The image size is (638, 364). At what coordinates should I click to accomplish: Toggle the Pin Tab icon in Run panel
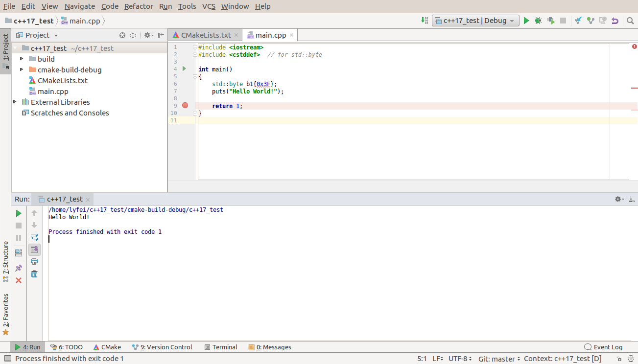tap(19, 268)
